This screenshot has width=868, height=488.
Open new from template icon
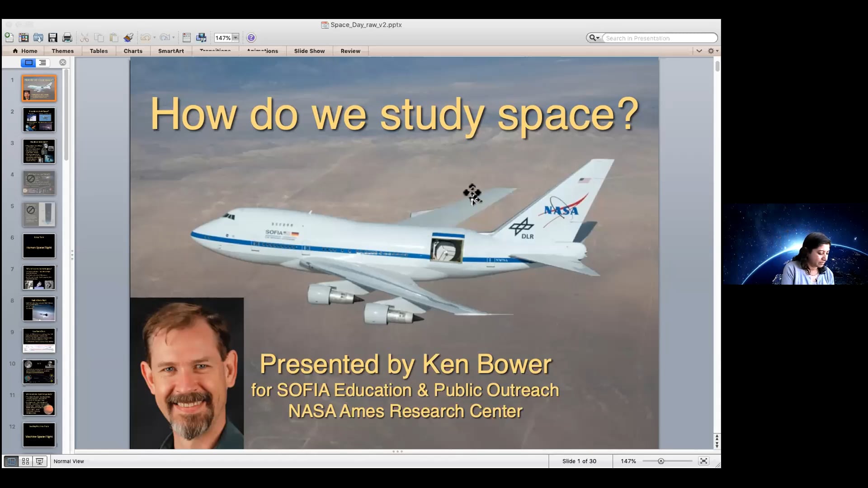[24, 38]
